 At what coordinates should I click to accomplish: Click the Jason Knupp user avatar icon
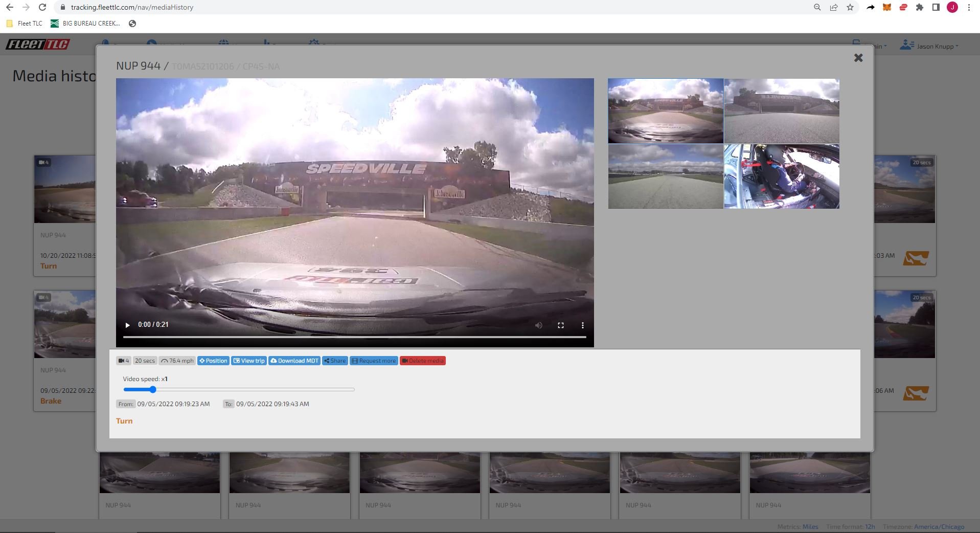pyautogui.click(x=907, y=46)
